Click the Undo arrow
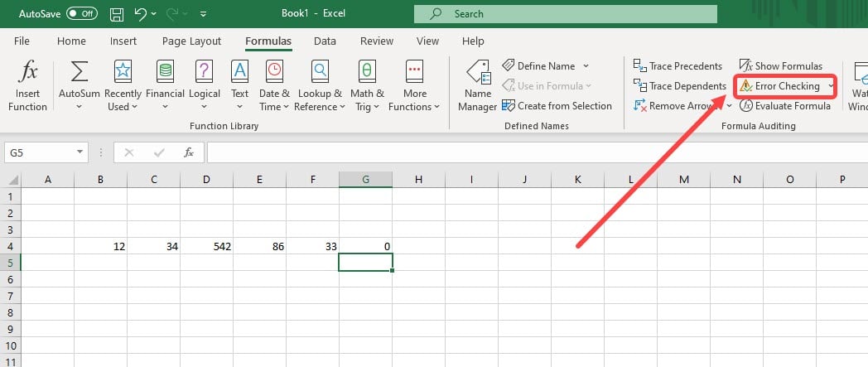The height and width of the screenshot is (367, 868). (x=141, y=14)
